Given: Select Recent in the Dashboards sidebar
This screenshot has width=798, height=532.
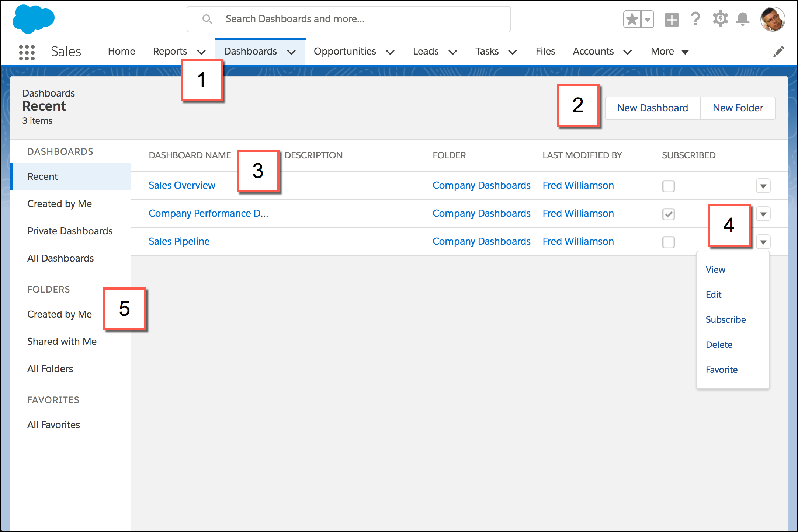Looking at the screenshot, I should 71,176.
